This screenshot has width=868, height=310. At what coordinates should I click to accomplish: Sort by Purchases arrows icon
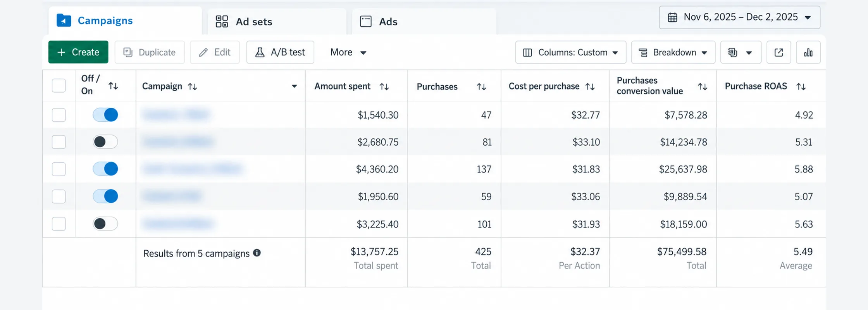pyautogui.click(x=481, y=86)
